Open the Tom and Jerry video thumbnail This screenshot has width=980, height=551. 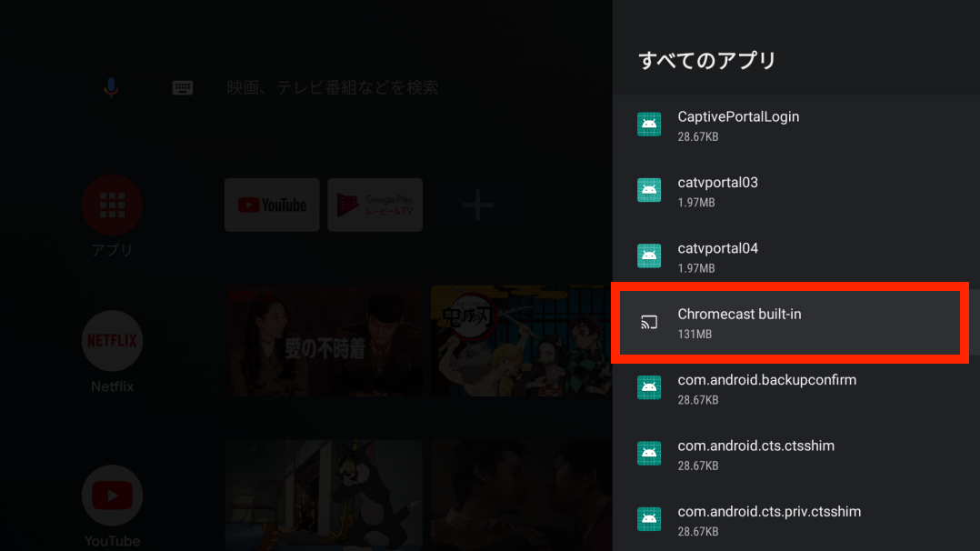click(324, 496)
